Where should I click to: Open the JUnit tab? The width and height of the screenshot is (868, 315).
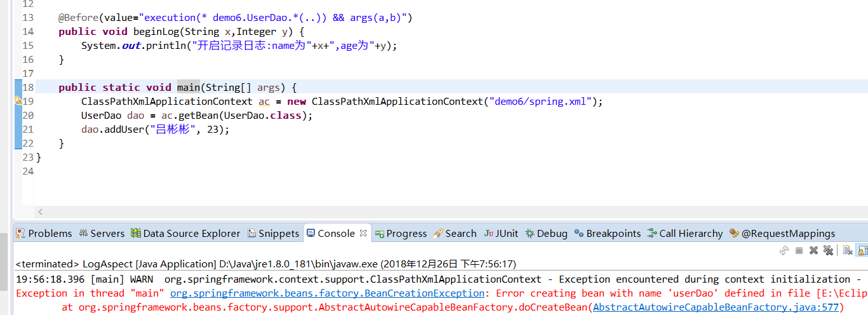click(501, 233)
